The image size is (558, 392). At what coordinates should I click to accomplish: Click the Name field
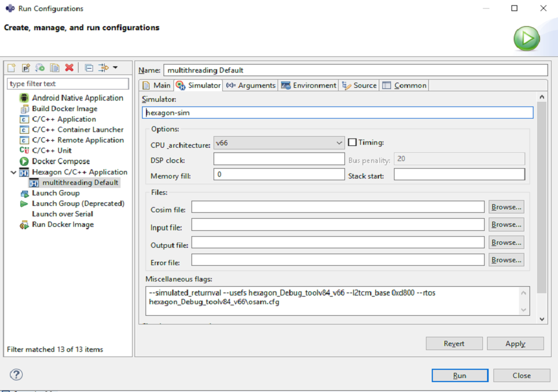(x=355, y=70)
